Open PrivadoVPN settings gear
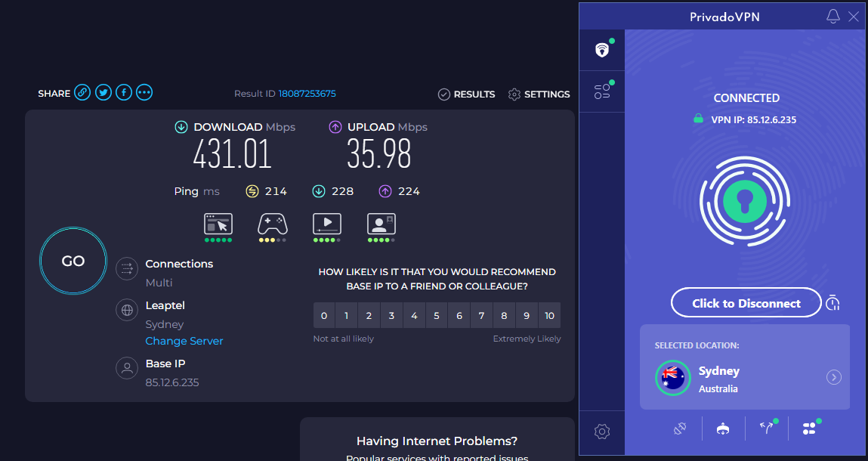The height and width of the screenshot is (461, 868). click(602, 431)
